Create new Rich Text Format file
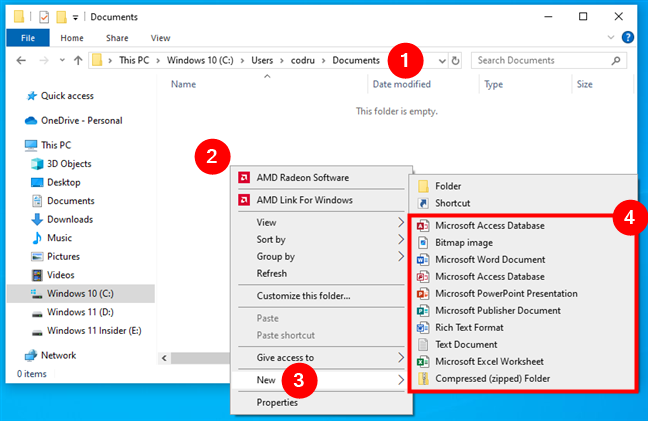 (x=522, y=328)
